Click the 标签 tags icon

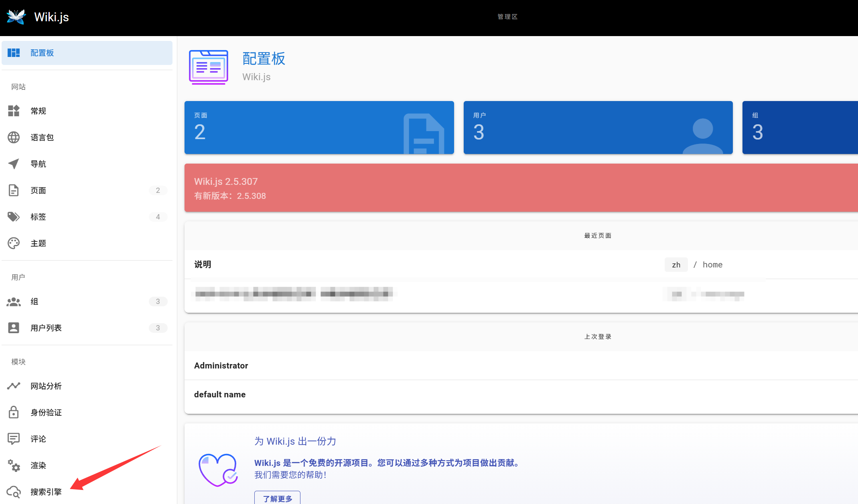click(14, 217)
